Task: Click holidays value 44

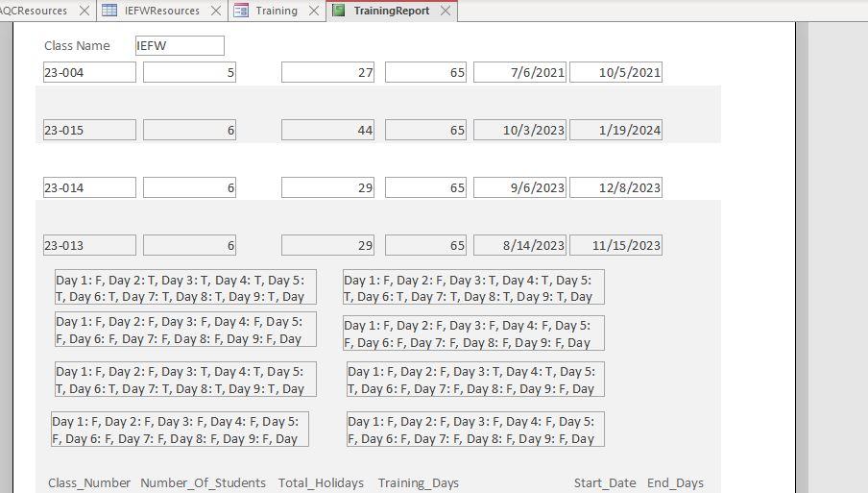Action: 327,130
